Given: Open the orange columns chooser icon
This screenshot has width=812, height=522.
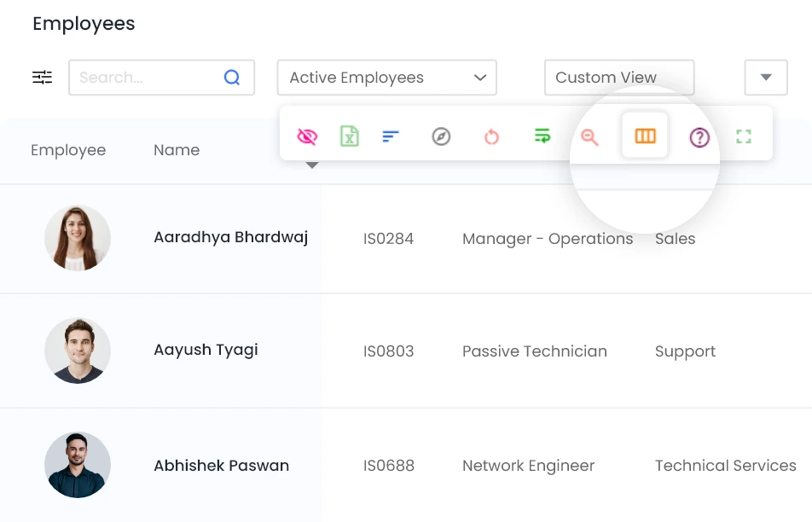Looking at the screenshot, I should point(645,136).
